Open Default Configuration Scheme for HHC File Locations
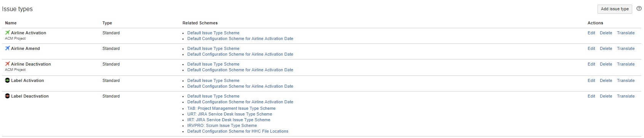Viewport: 644px width, 138px height. tap(238, 132)
